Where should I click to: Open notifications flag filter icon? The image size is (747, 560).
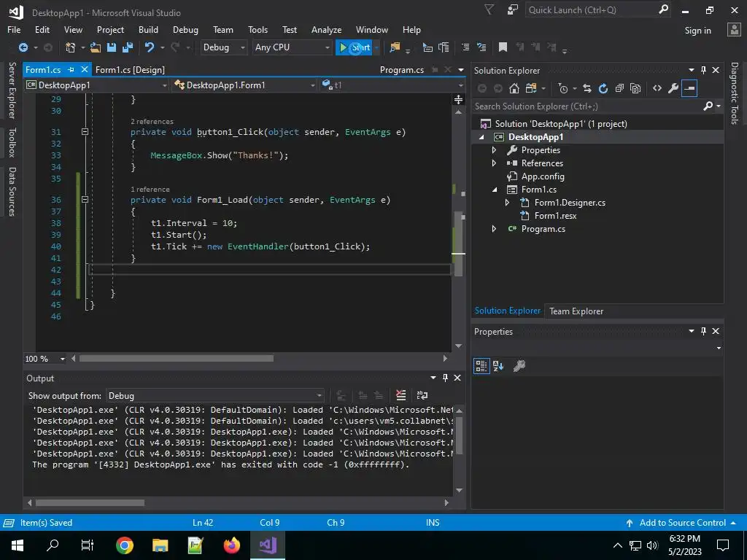[489, 9]
